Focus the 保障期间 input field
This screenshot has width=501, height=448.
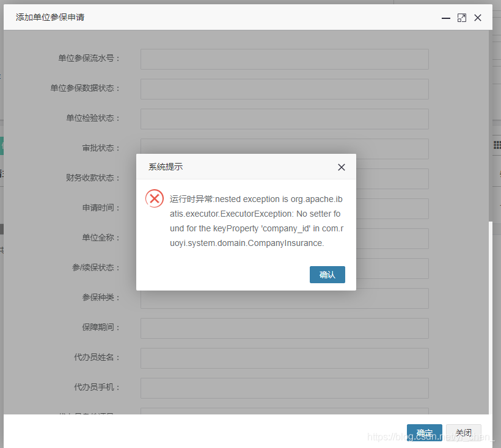point(284,328)
